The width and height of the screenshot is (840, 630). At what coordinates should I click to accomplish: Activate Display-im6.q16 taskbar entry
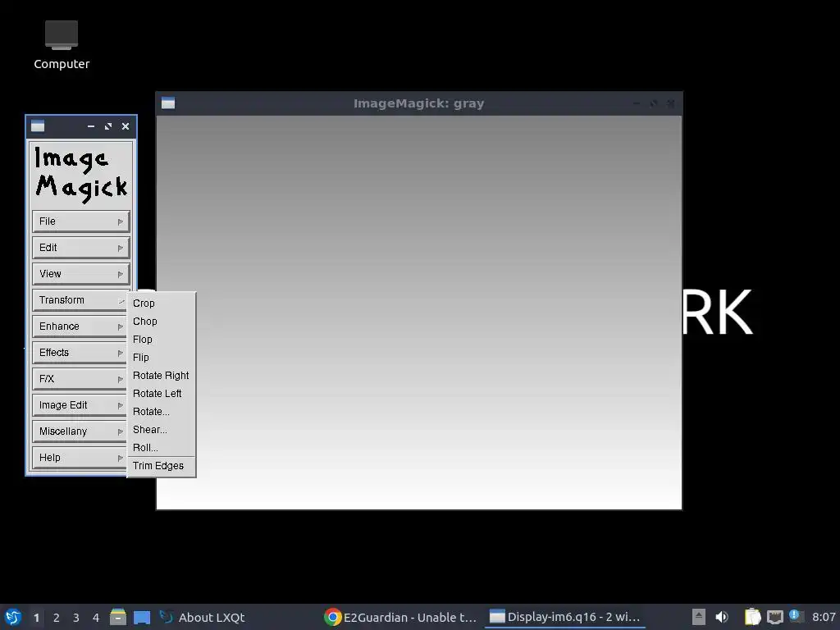(564, 617)
